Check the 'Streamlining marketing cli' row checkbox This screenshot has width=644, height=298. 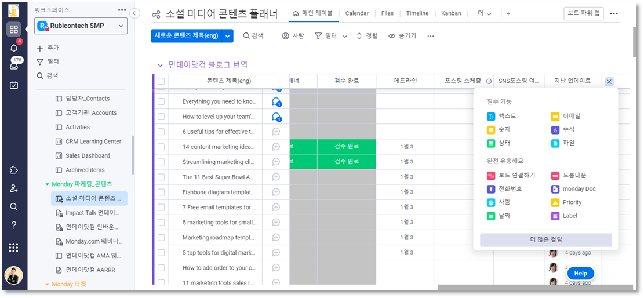point(161,162)
